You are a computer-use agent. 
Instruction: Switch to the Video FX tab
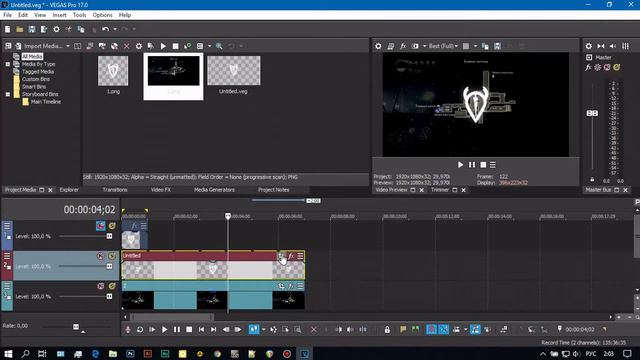click(161, 190)
